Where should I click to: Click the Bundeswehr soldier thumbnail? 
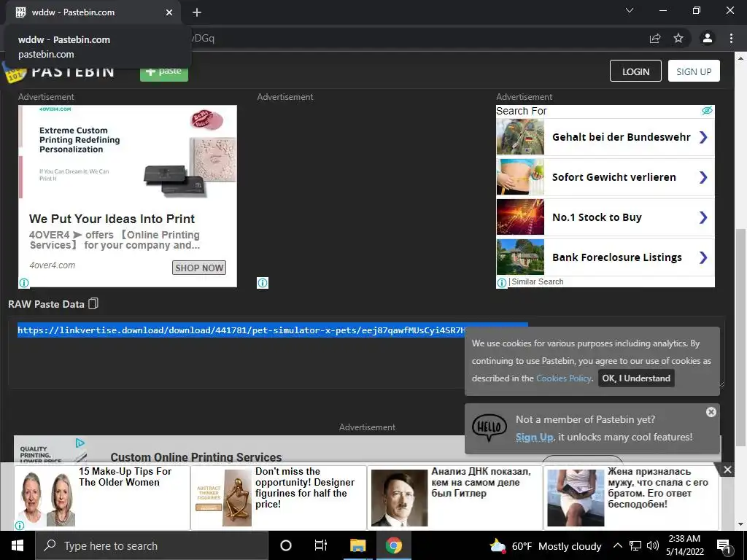coord(520,137)
